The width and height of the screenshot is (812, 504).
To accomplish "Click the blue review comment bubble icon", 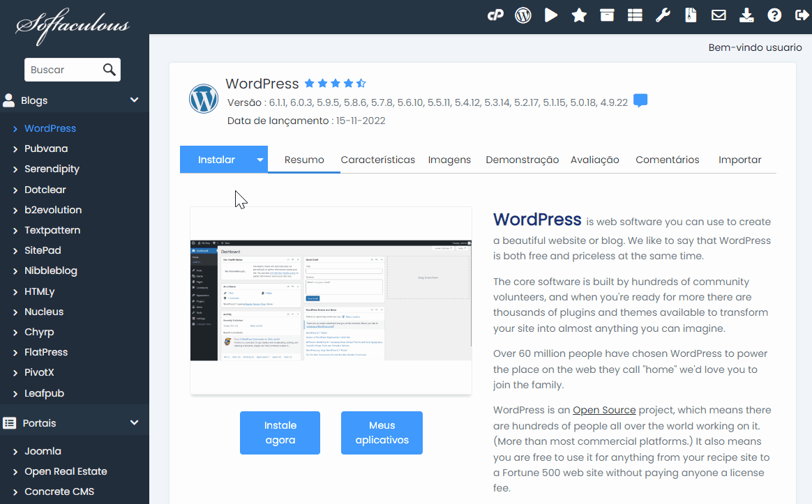I will tap(640, 100).
